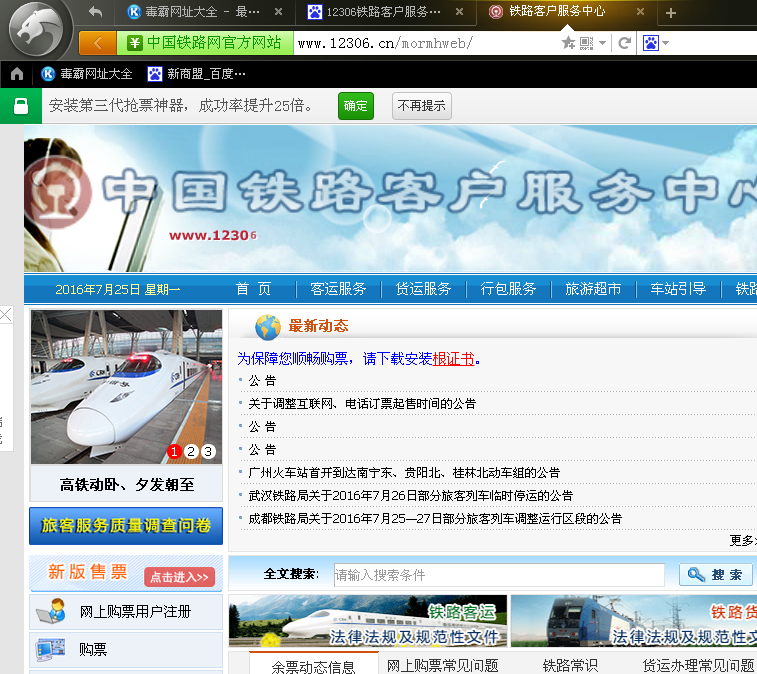Click the Baidu paw search engine icon
Screen dimensions: 757x674
tap(651, 43)
